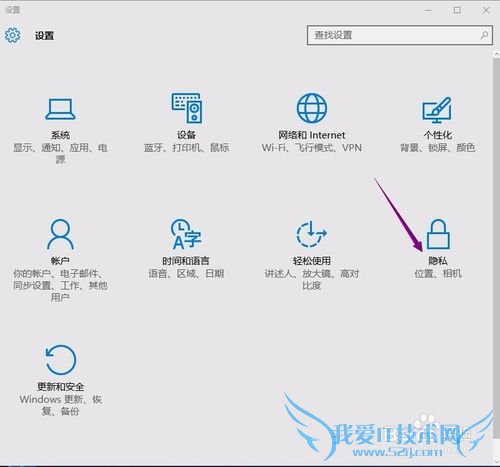500x467 pixels.
Task: Close the Settings window
Action: click(486, 10)
